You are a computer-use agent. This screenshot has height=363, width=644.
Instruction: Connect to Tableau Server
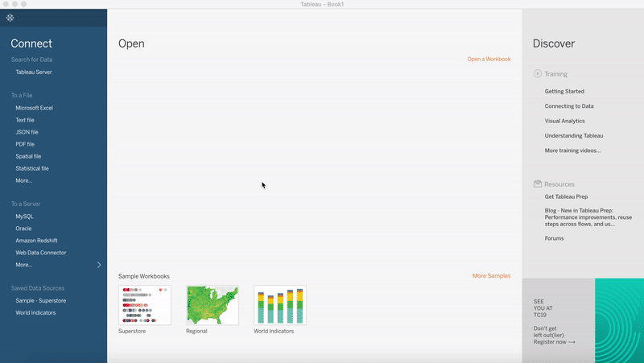point(34,72)
